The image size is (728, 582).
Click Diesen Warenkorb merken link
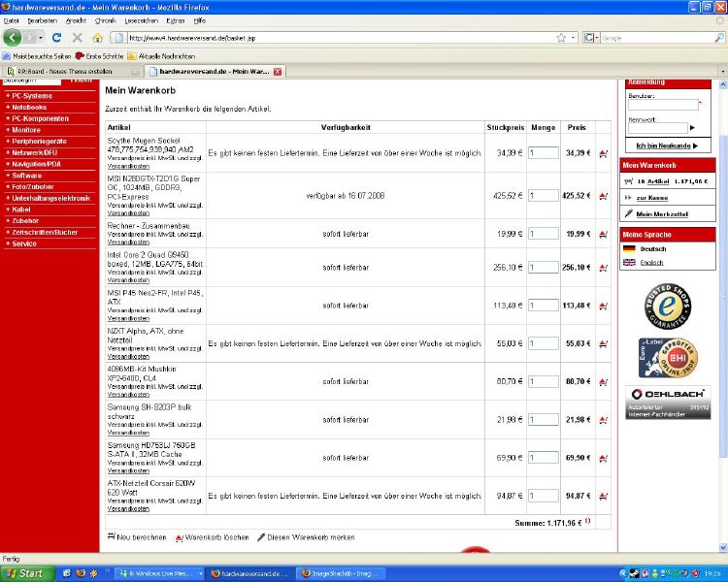[x=306, y=537]
